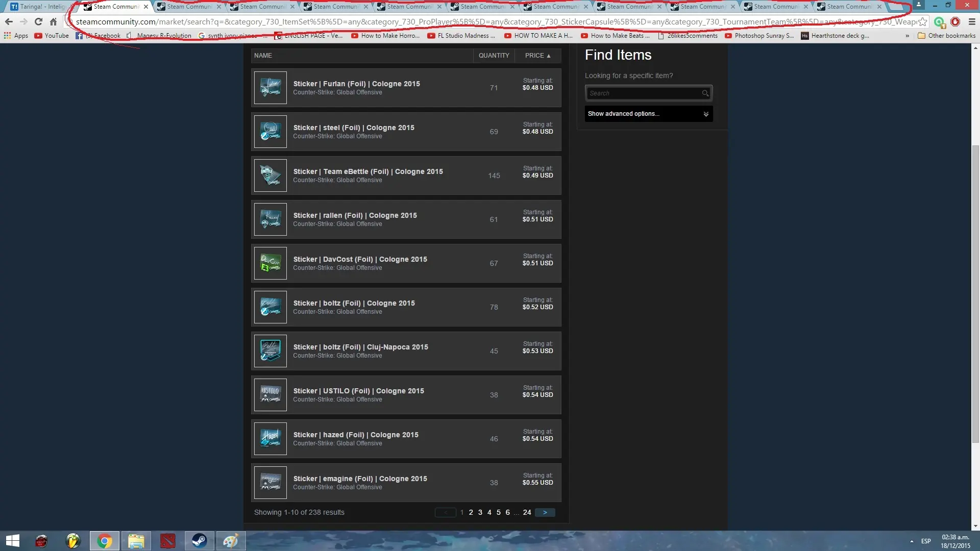Show hidden system tray icons
980x551 pixels.
click(912, 541)
